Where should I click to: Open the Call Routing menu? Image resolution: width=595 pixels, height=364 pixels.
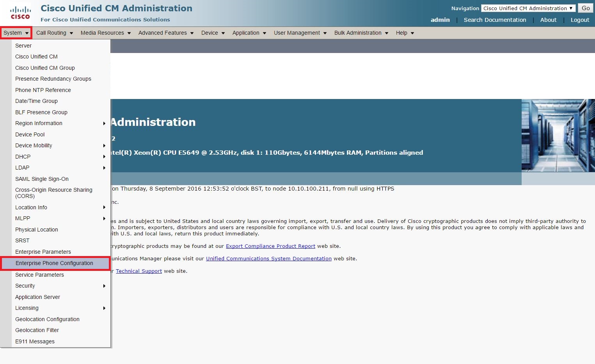click(x=55, y=33)
